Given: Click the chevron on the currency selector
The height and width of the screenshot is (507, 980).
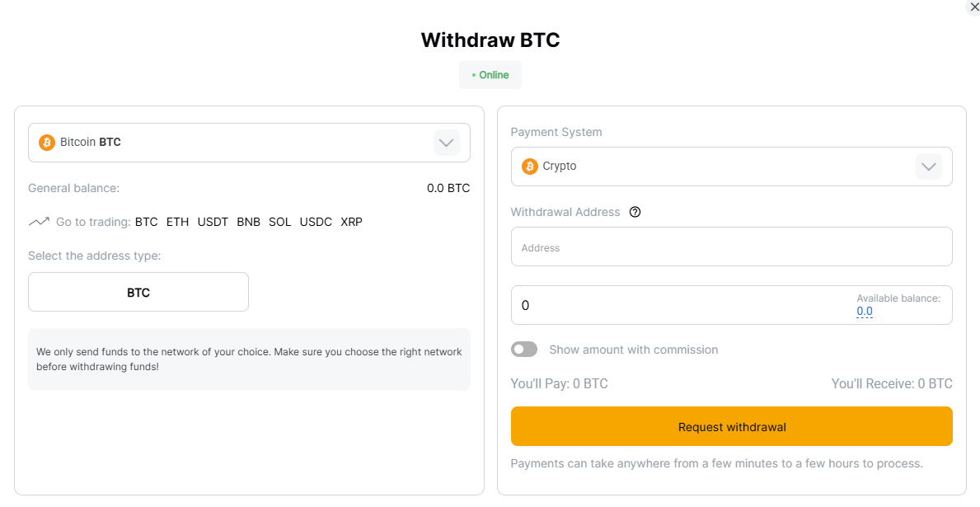Looking at the screenshot, I should pyautogui.click(x=447, y=142).
